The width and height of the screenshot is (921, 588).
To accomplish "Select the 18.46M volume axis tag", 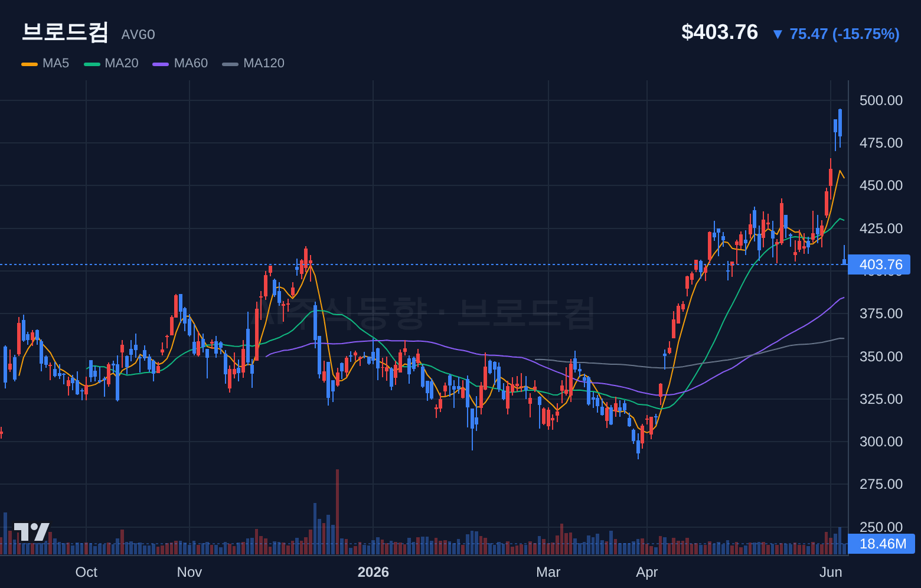I will pos(881,544).
